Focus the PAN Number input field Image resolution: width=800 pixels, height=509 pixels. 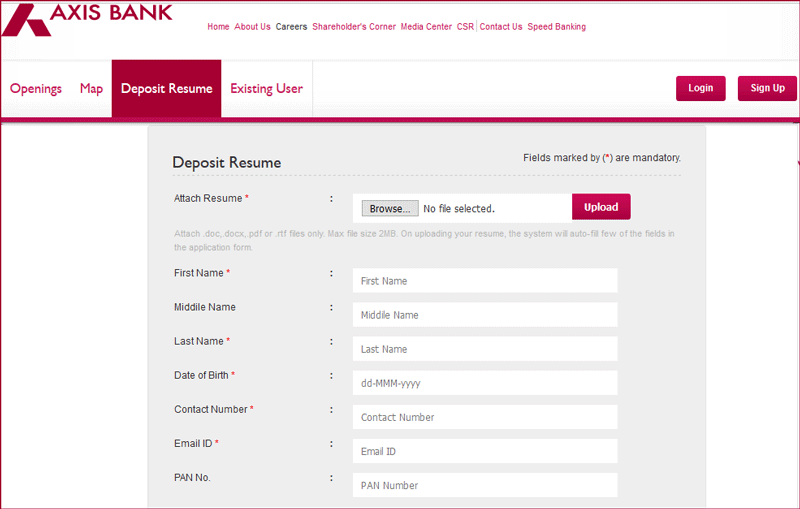pos(485,486)
